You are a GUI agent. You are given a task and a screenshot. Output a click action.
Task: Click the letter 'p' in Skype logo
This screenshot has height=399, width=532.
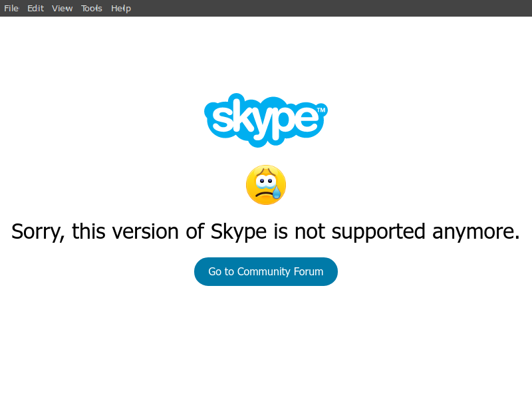(280, 122)
